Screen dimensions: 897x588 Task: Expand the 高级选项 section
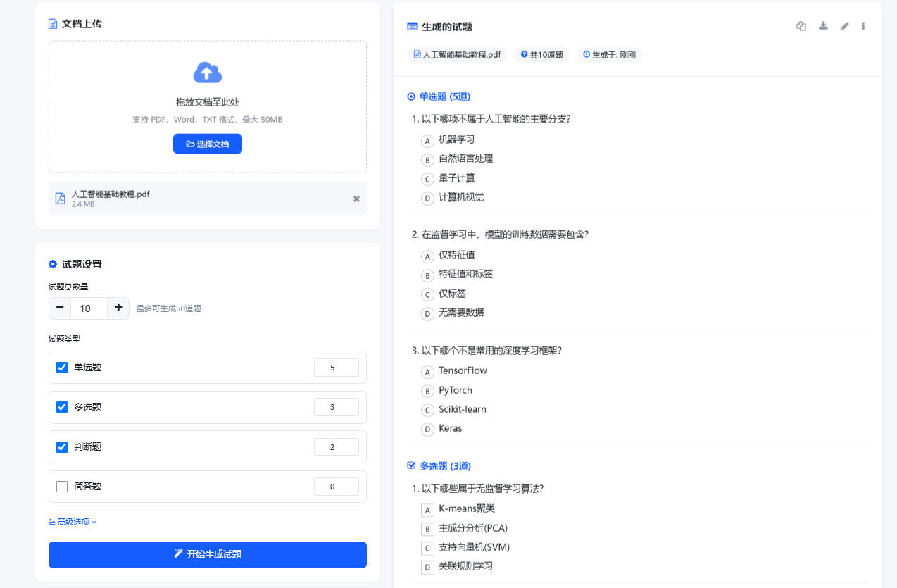click(73, 522)
